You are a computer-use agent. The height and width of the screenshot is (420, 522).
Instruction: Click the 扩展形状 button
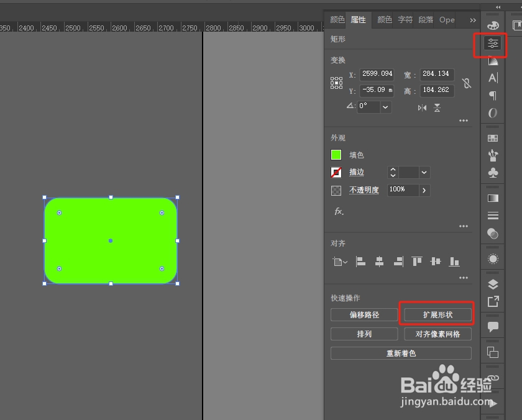click(437, 314)
